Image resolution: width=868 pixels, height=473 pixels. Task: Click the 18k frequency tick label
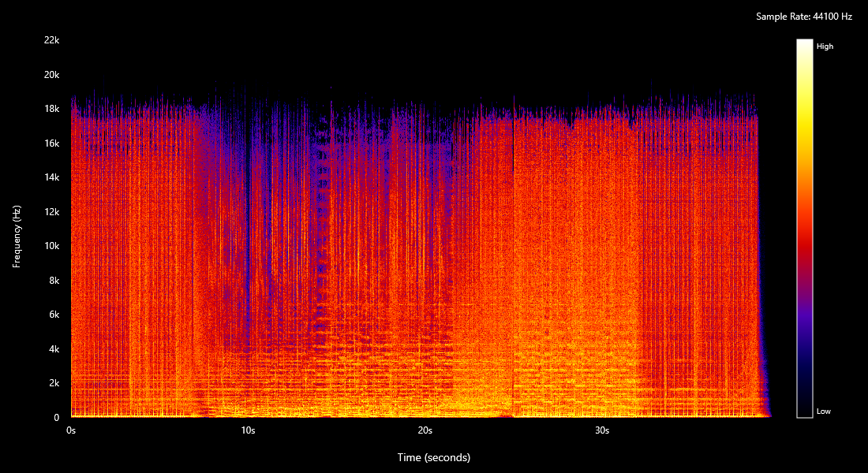52,109
